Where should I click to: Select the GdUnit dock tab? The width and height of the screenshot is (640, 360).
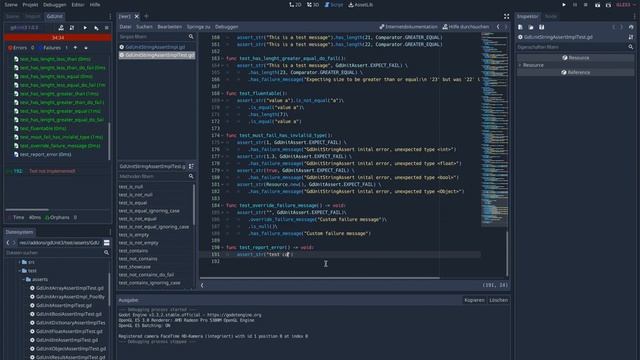54,16
